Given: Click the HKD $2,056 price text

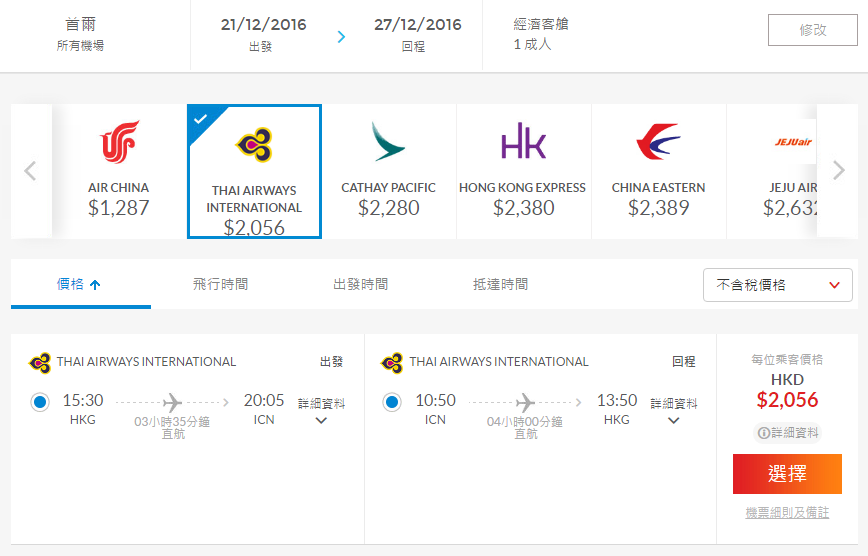Looking at the screenshot, I should tap(787, 391).
